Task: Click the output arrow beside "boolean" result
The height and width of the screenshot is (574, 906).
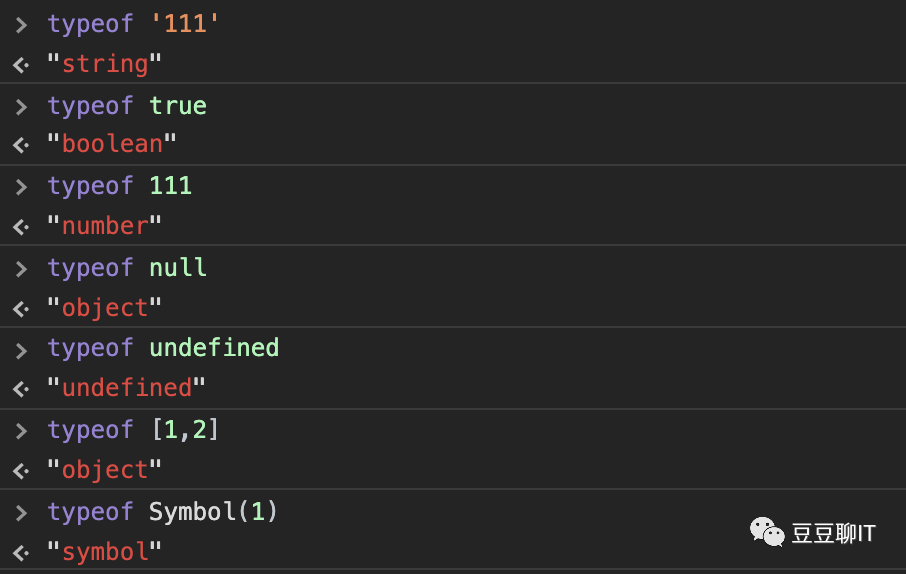Action: point(21,145)
